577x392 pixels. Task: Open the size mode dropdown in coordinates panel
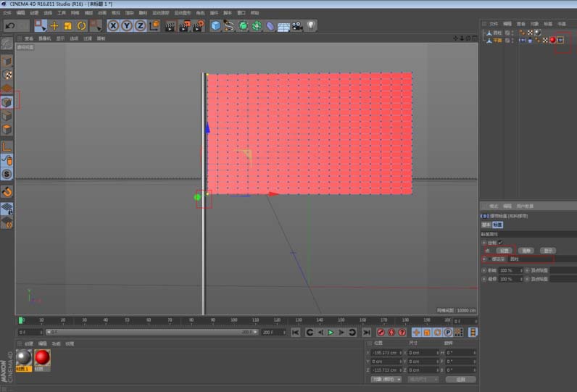[423, 379]
